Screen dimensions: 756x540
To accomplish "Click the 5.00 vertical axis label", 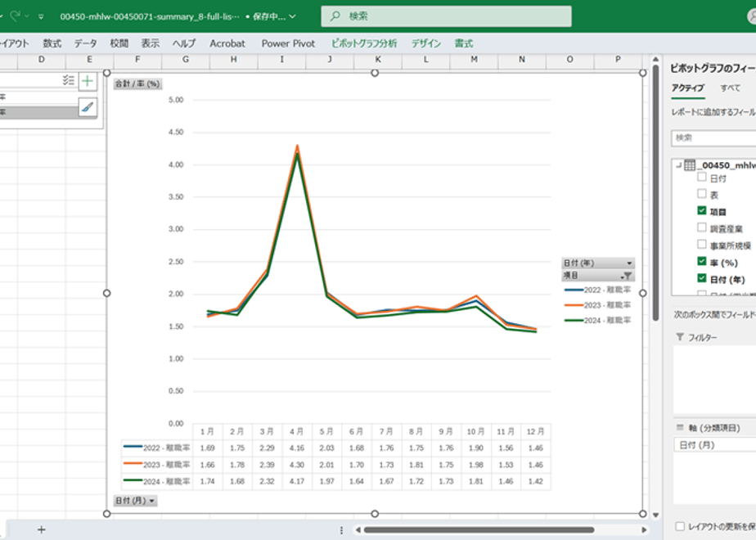I will (176, 100).
